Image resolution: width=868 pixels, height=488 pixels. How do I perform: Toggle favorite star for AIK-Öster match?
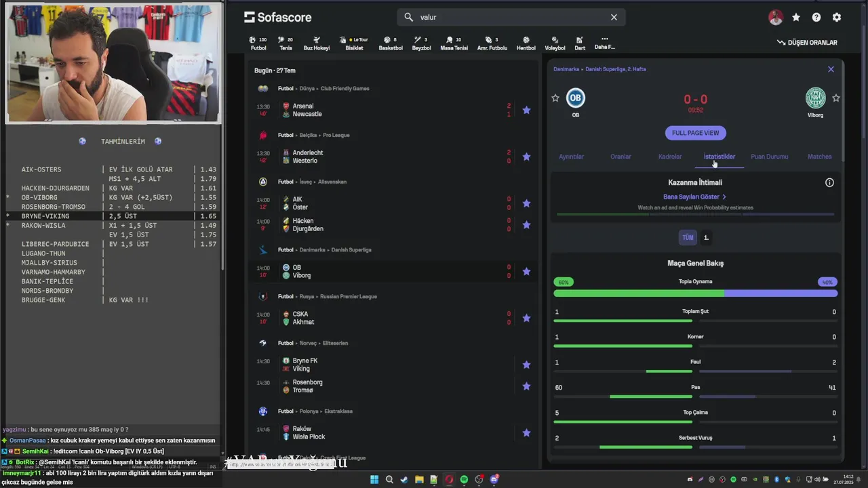click(x=526, y=203)
